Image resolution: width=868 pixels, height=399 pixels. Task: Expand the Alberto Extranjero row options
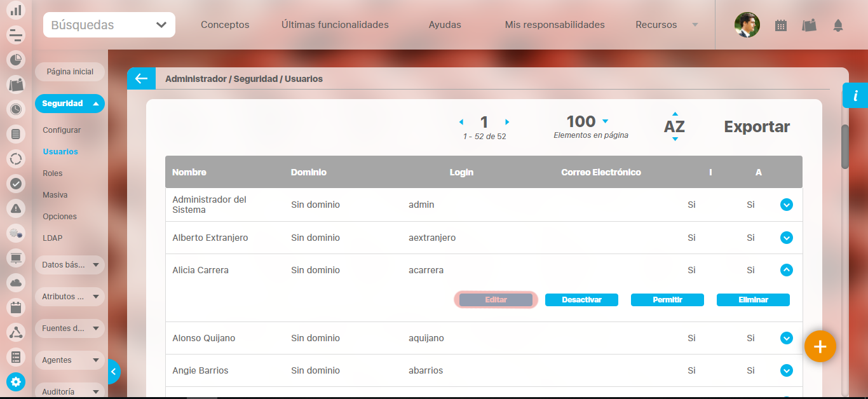786,238
